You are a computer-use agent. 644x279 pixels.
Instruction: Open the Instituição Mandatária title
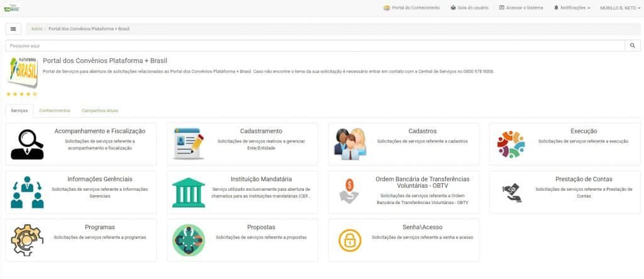tap(261, 179)
